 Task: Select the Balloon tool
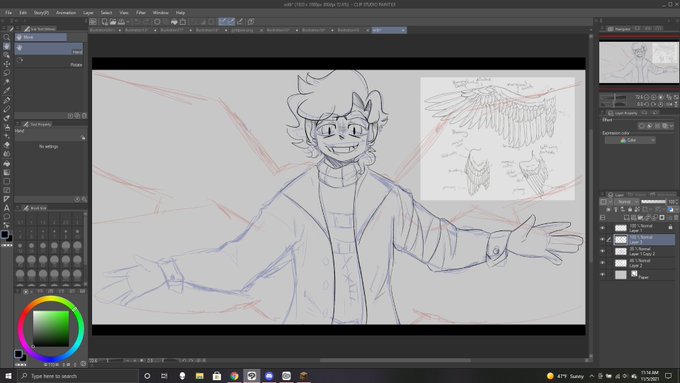tap(7, 217)
